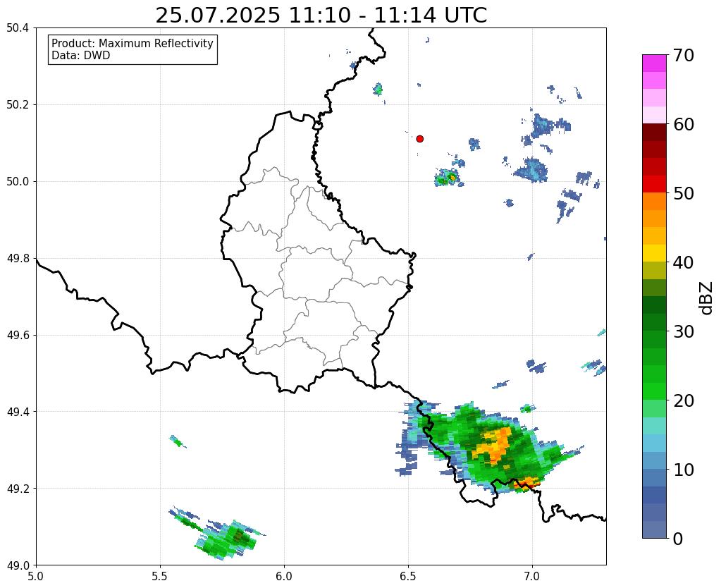Click the red station marker dot
Image resolution: width=721 pixels, height=588 pixels.
420,139
